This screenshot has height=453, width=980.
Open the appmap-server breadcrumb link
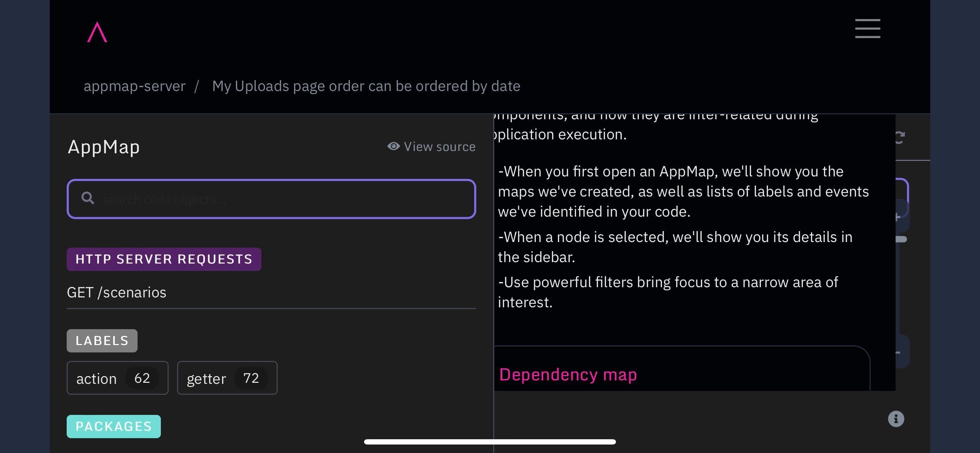click(x=135, y=86)
